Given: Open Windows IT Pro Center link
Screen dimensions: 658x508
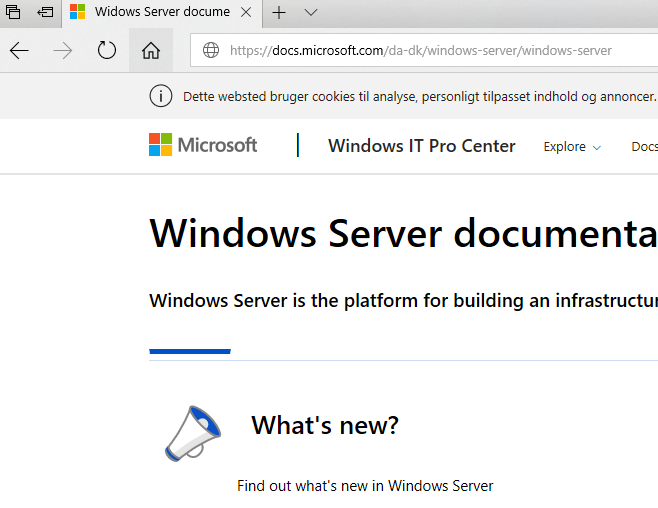Looking at the screenshot, I should pyautogui.click(x=422, y=146).
